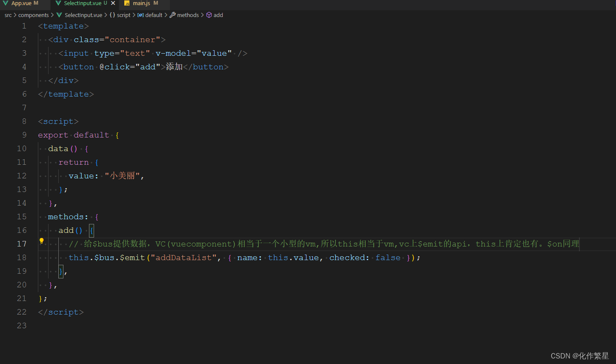Click line number 18 in the gutter
The height and width of the screenshot is (364, 616).
22,258
